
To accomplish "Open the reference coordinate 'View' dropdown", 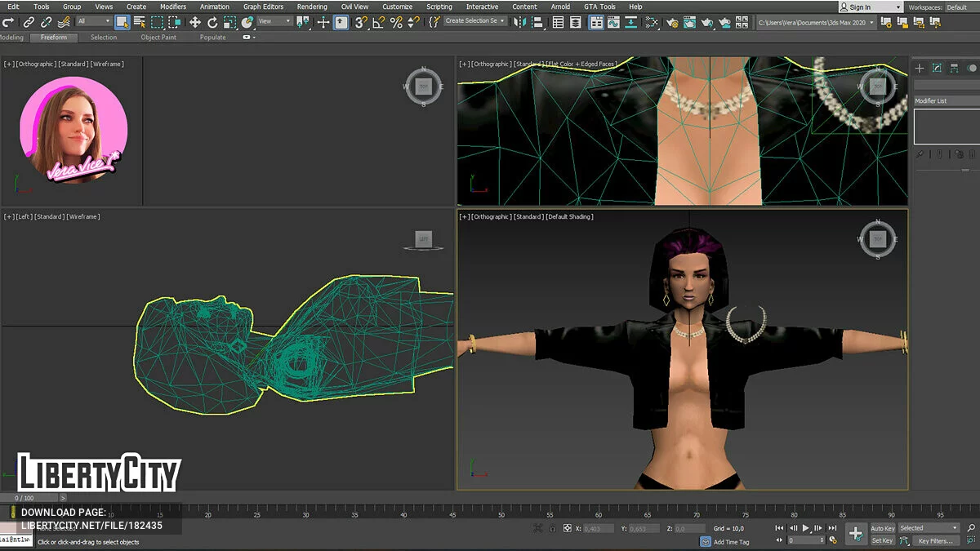I will click(x=274, y=22).
